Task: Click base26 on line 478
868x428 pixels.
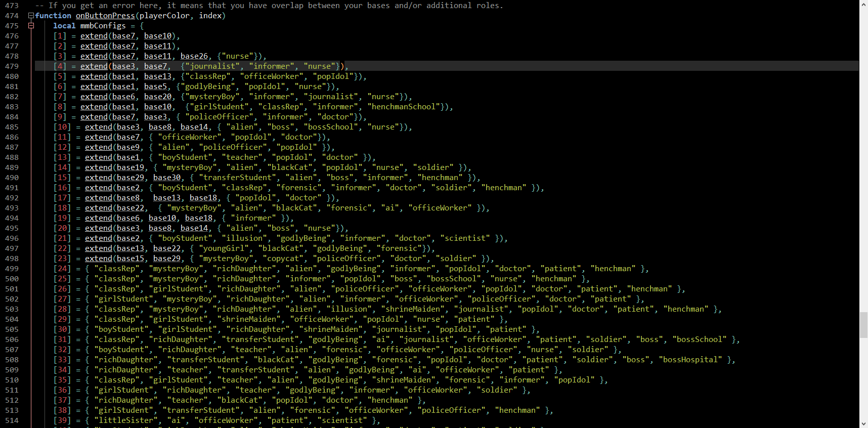Action: pyautogui.click(x=194, y=56)
